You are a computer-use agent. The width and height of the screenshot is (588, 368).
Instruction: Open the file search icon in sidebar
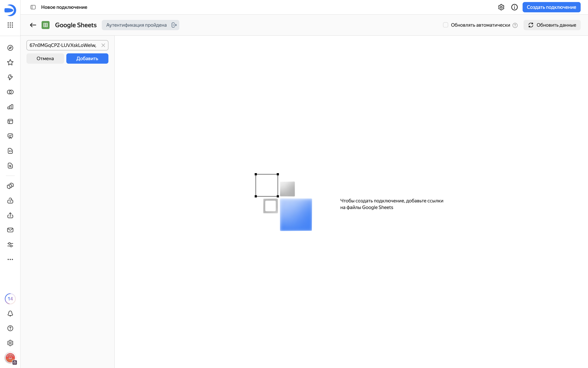point(10,166)
